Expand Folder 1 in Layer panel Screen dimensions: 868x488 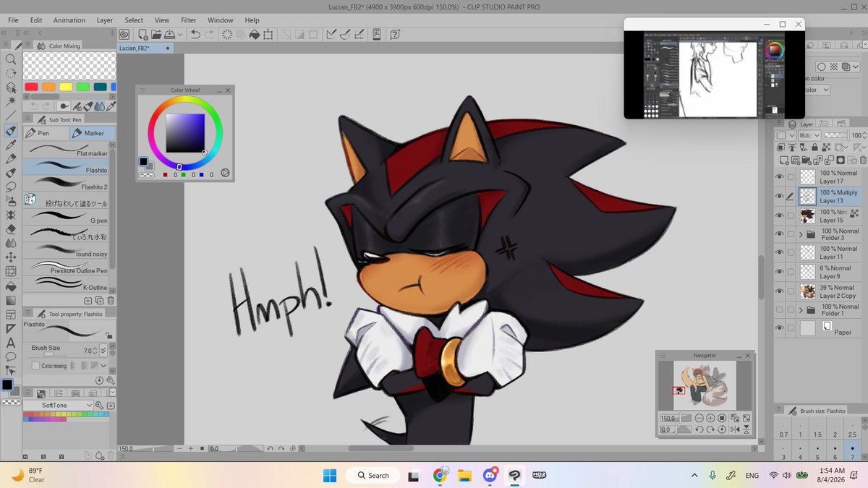[x=801, y=310]
